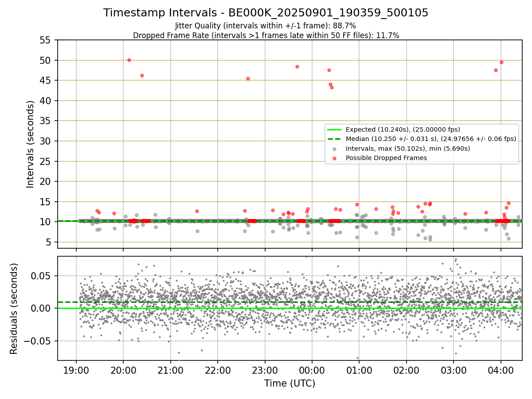Select the 'Expected (10.240s), (25.00000 fps)' legend entry

tap(403, 130)
